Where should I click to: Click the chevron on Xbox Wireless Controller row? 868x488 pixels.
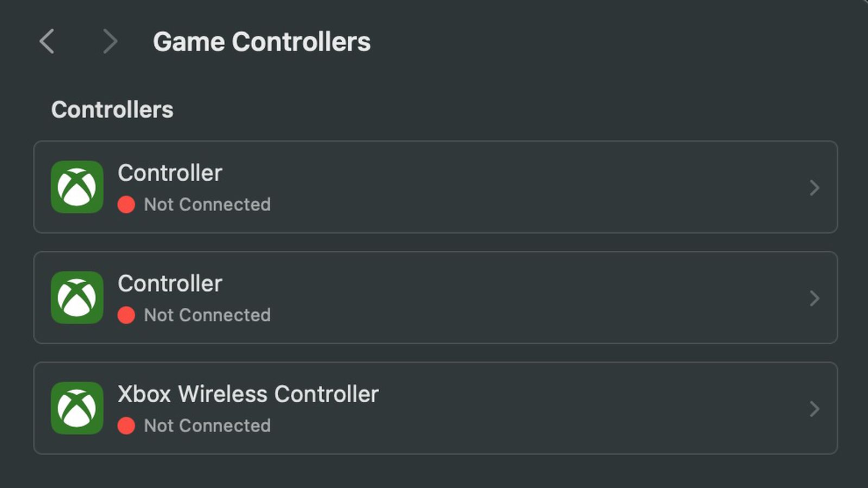coord(814,409)
